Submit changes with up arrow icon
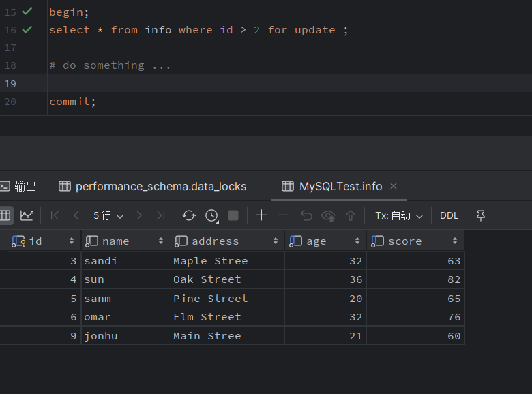This screenshot has width=532, height=394. 351,215
